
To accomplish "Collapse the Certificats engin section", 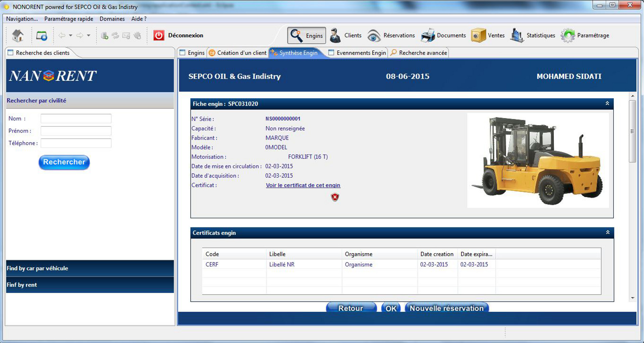I will click(x=607, y=232).
